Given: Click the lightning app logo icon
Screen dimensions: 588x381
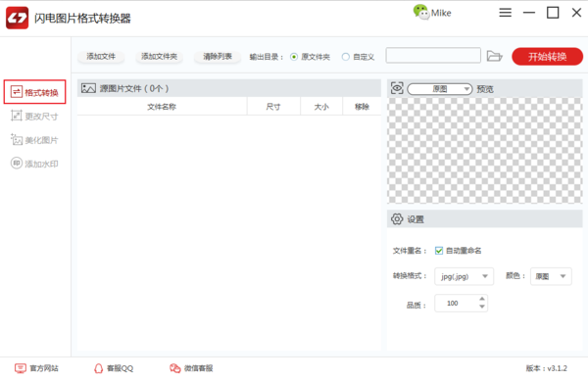Looking at the screenshot, I should coord(17,18).
